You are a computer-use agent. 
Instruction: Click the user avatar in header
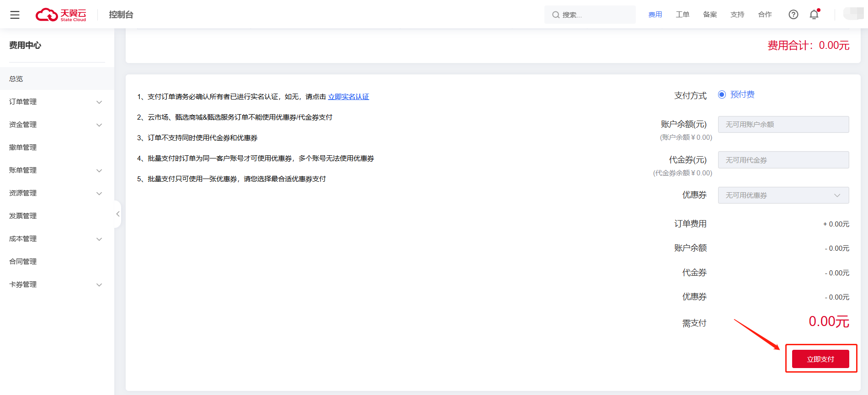853,14
